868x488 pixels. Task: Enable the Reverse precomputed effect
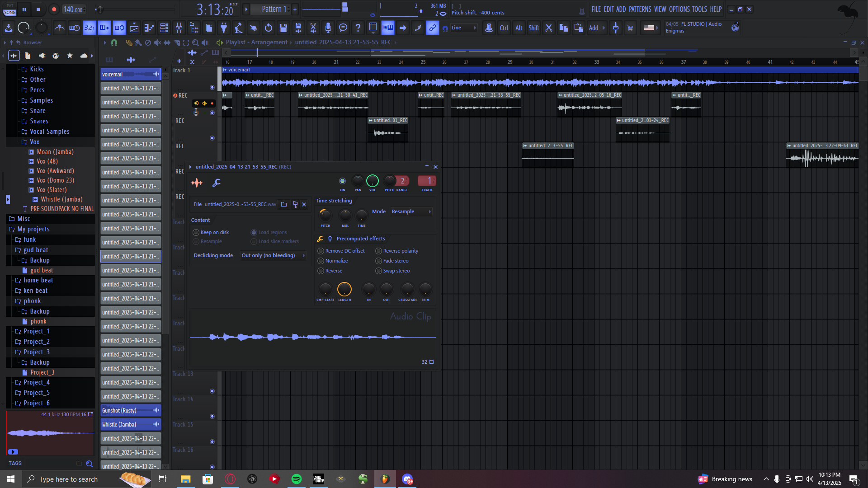tap(321, 271)
